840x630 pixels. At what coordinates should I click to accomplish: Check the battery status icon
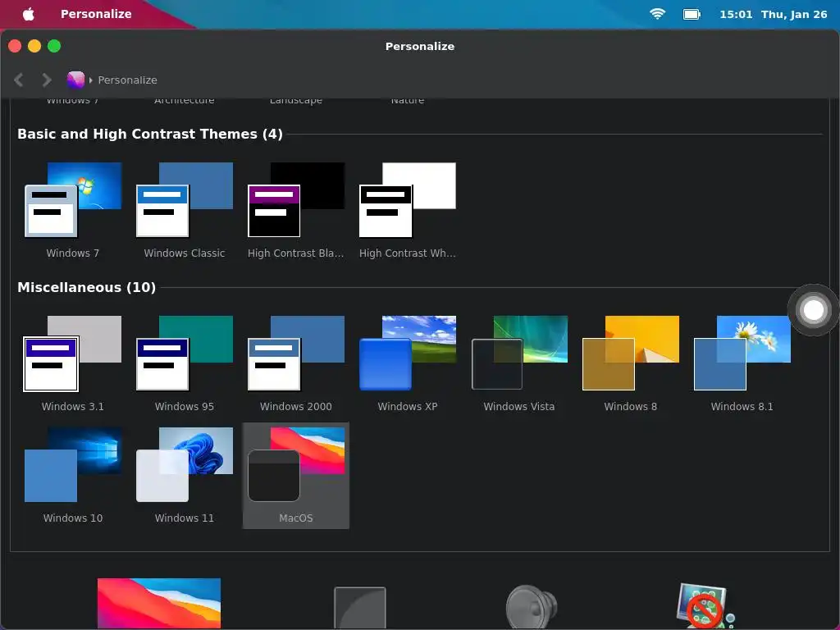pos(692,14)
